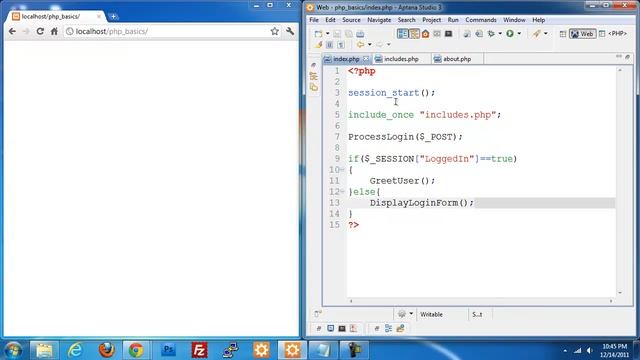The image size is (640, 360).
Task: Click the orange home icon in toolbar
Action: [425, 34]
